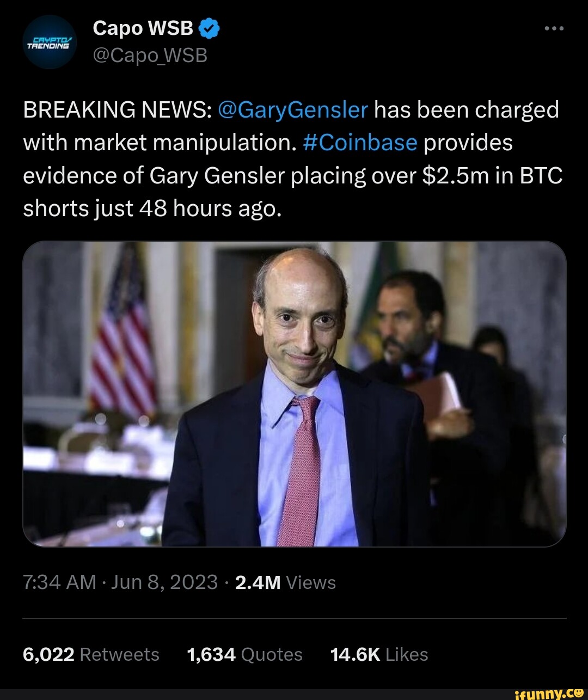Click the tweet's last line about 48 hours
Screen dimensions: 588x700
pos(152,208)
